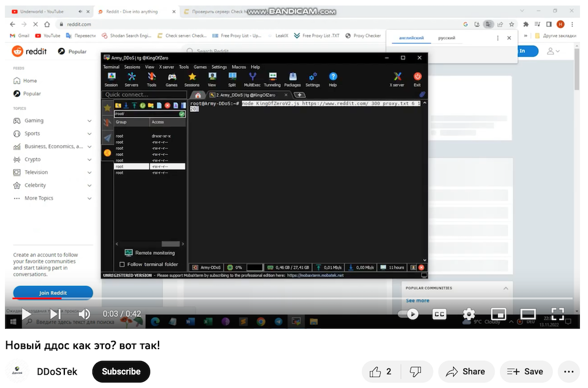The width and height of the screenshot is (588, 388).
Task: Mute the video using the speaker icon
Action: pyautogui.click(x=84, y=314)
